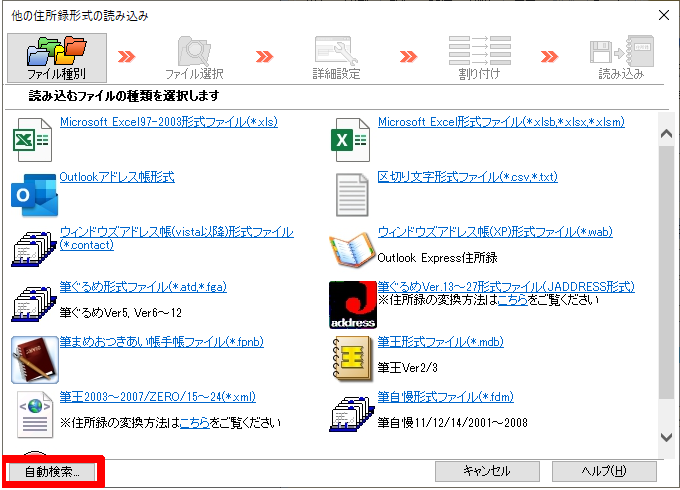
Task: Click the 筆王Ver2/3 text
Action: click(407, 368)
